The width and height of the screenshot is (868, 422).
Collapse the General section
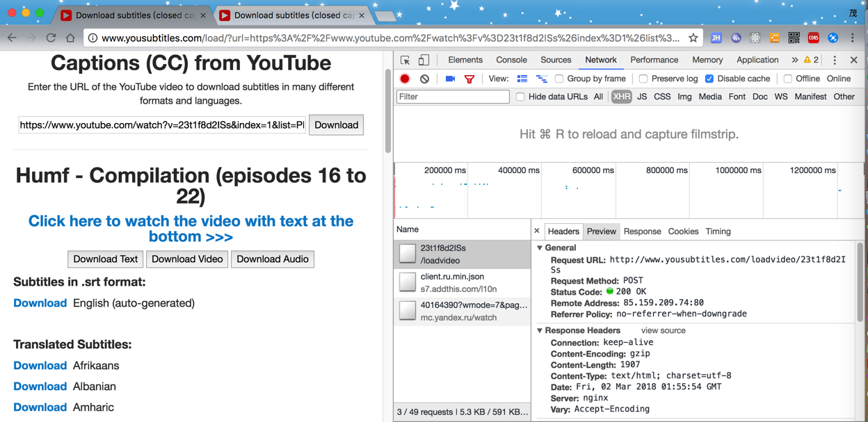(x=540, y=248)
